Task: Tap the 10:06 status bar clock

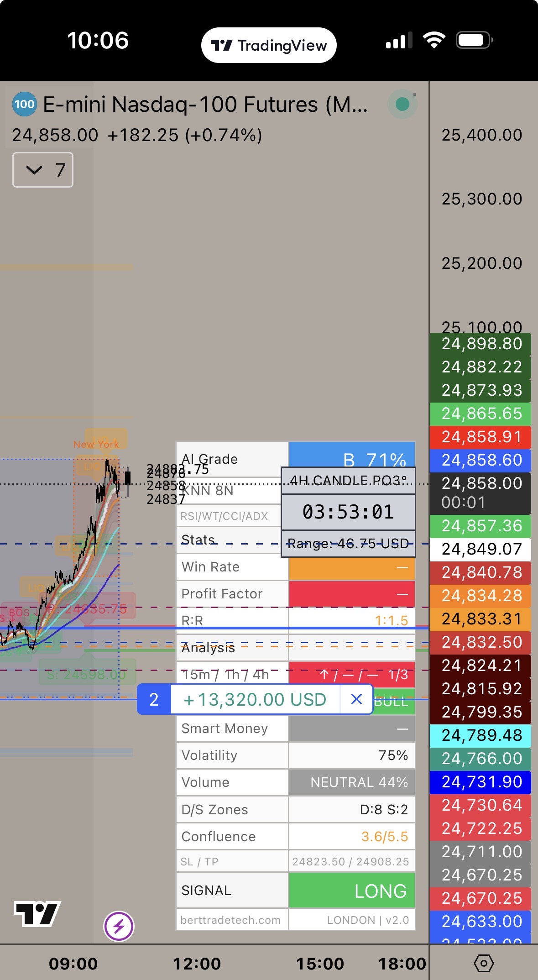Action: click(98, 41)
